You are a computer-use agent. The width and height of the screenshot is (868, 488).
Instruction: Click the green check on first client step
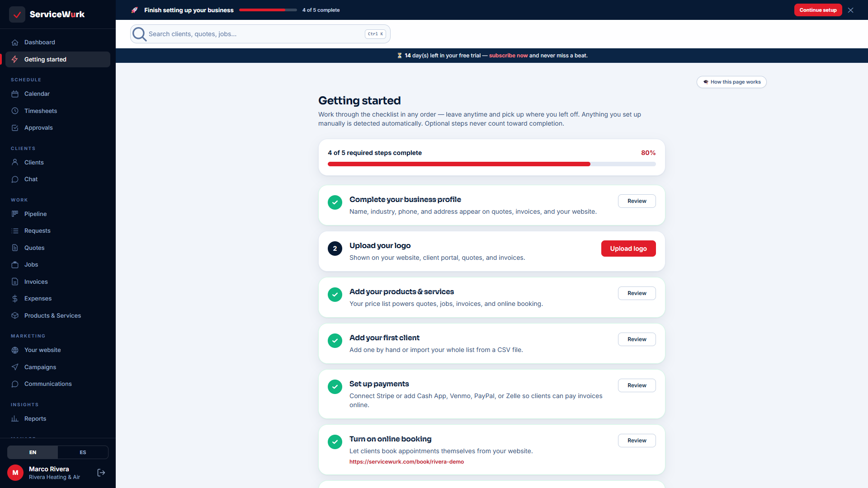click(335, 340)
